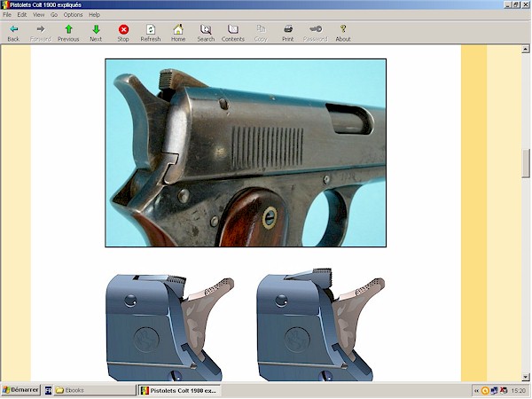
Task: Restore down the viewer window
Action: pyautogui.click(x=516, y=4)
